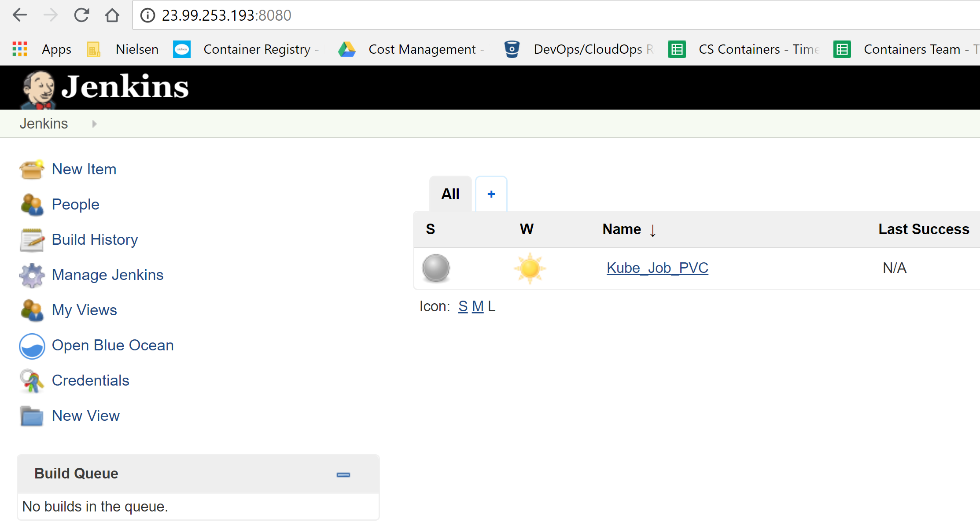This screenshot has height=526, width=980.
Task: Select the All view tab
Action: click(450, 194)
